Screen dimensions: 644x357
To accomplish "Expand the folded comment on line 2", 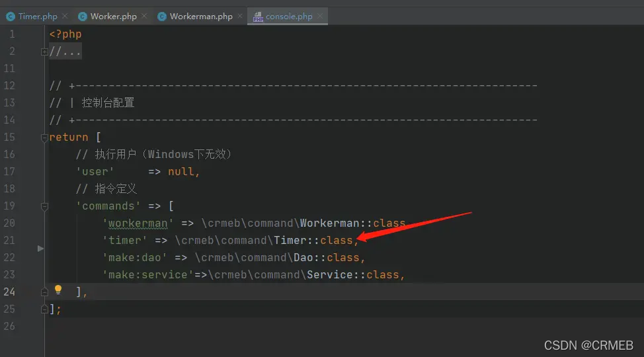I will tap(44, 52).
